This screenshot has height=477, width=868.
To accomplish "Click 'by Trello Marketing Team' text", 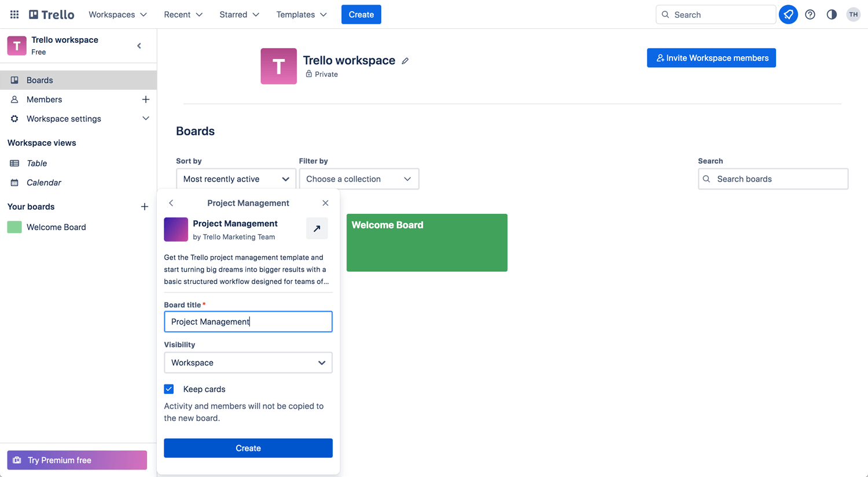I will [x=234, y=237].
